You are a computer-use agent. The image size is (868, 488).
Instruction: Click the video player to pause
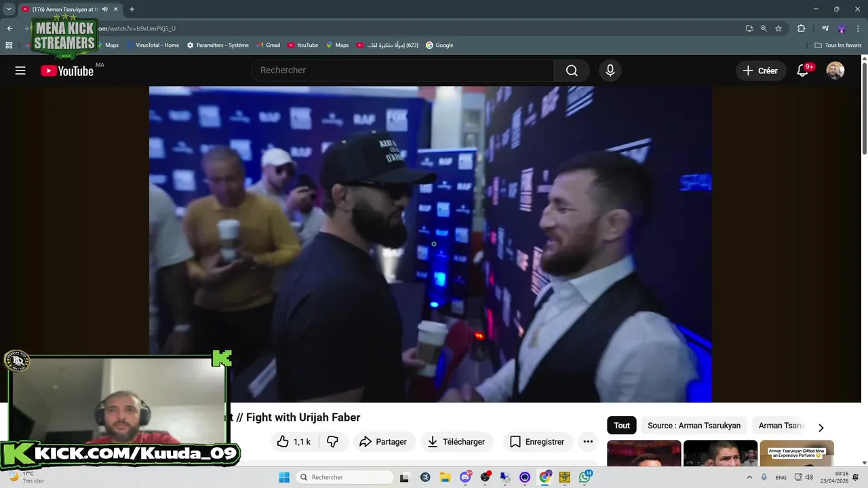(x=431, y=244)
